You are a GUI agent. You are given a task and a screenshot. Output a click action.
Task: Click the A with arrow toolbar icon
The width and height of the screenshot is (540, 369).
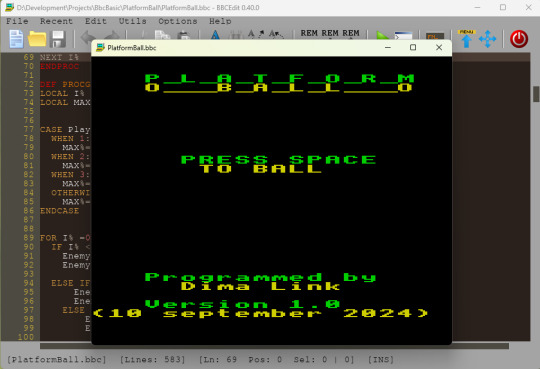tap(256, 34)
